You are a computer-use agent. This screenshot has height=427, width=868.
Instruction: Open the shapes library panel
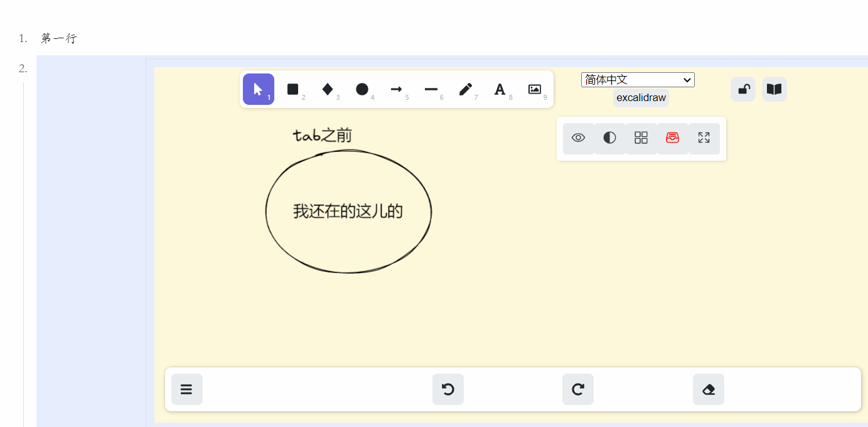[774, 89]
